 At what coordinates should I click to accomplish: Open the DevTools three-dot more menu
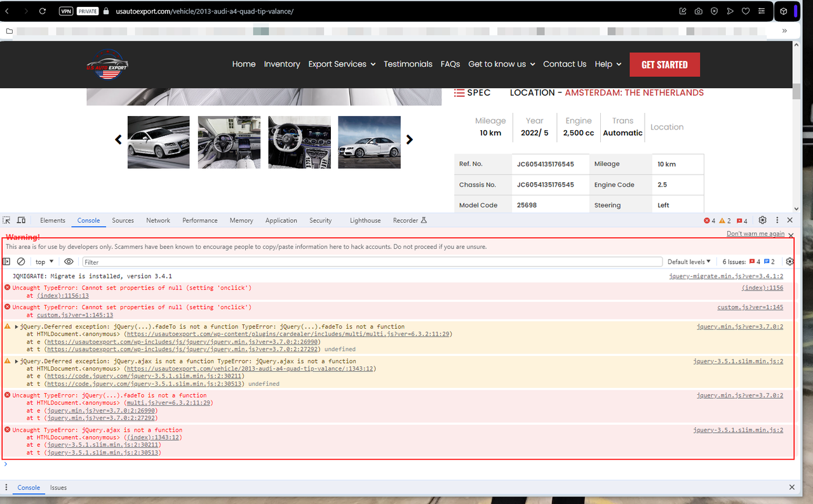pos(777,220)
